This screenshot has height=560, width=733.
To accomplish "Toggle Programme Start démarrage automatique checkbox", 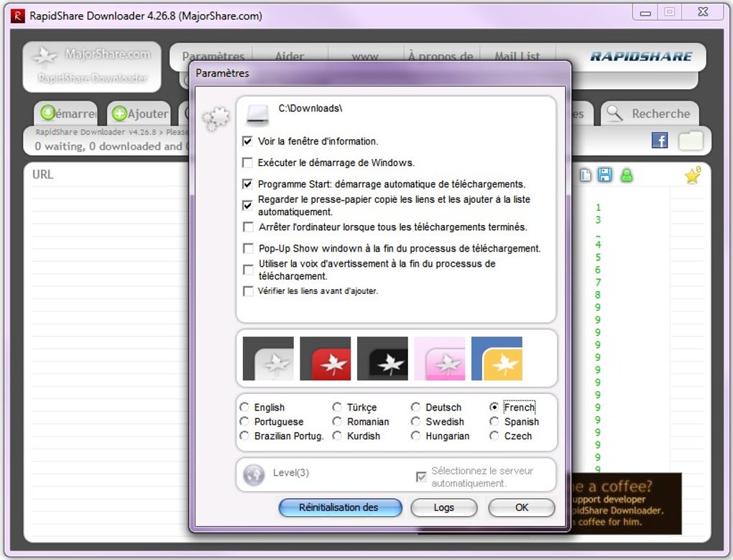I will click(x=247, y=184).
